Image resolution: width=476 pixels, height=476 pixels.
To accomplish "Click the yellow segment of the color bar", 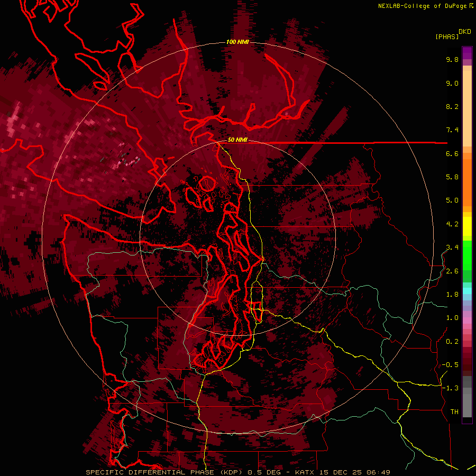I will click(467, 226).
